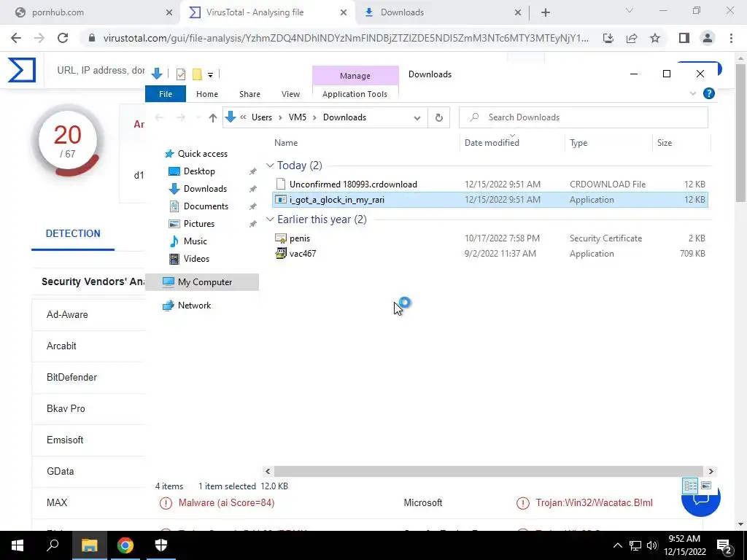This screenshot has height=560, width=747.
Task: Open the VirusTotal chat bubble button
Action: (701, 500)
